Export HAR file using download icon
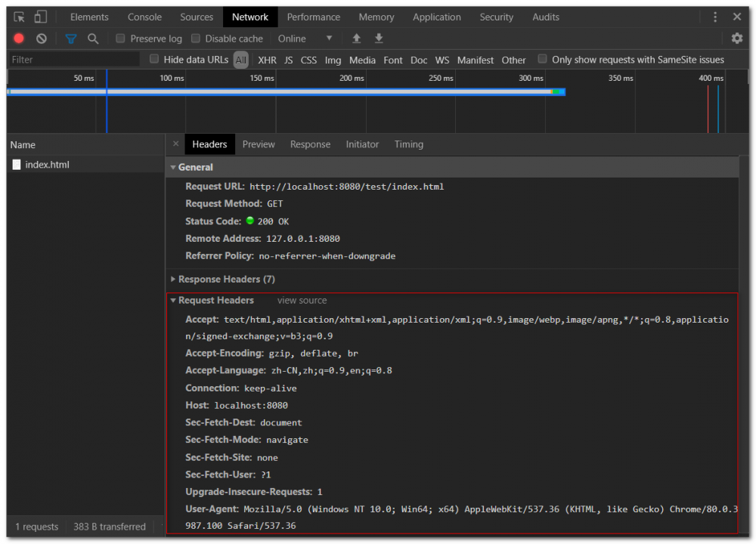 [x=378, y=39]
